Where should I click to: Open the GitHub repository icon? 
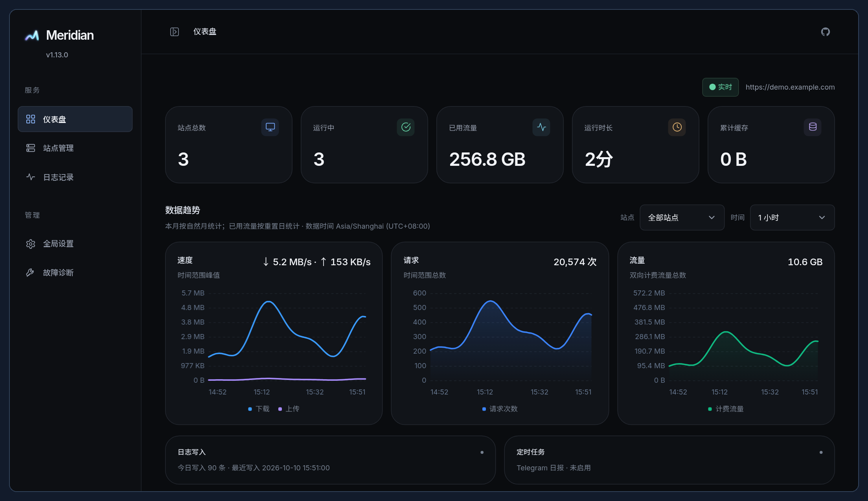826,32
